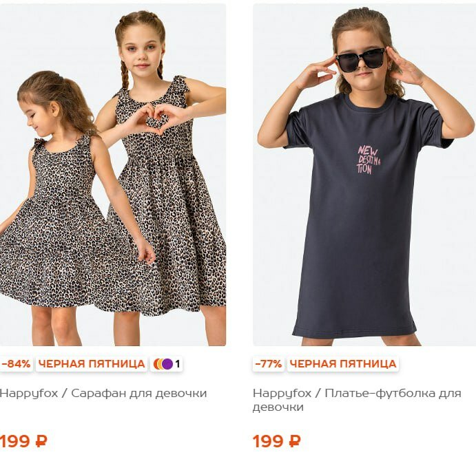Open the gray T-shirt dress product photo
The height and width of the screenshot is (459, 476).
tap(364, 175)
